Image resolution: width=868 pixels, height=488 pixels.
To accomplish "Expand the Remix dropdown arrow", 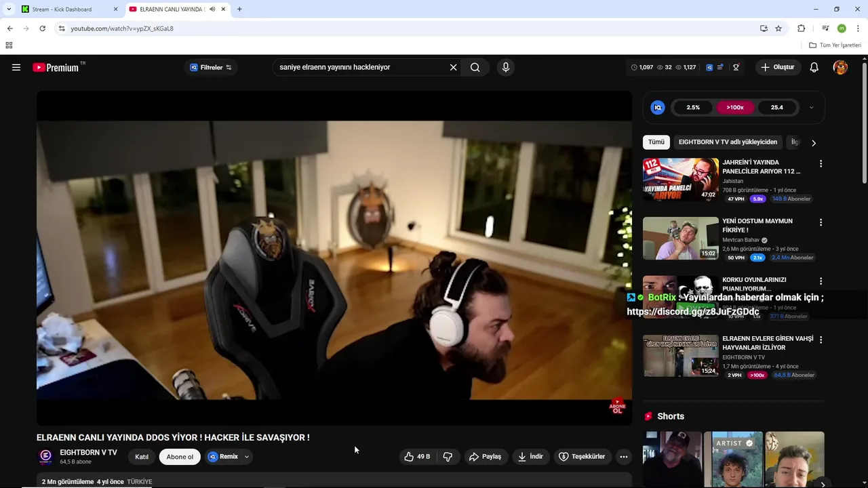I will 247,457.
